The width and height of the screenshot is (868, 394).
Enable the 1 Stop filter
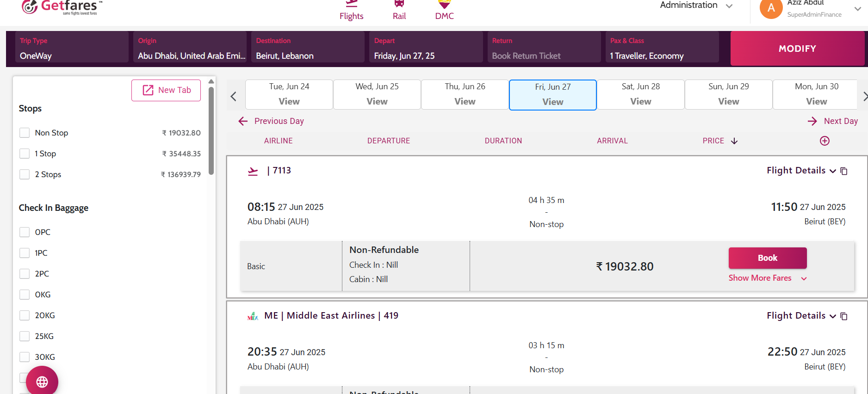(25, 154)
